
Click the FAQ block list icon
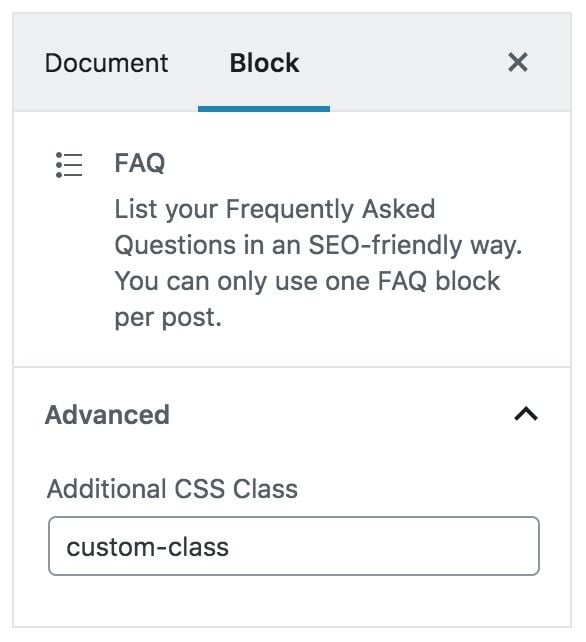pyautogui.click(x=69, y=165)
